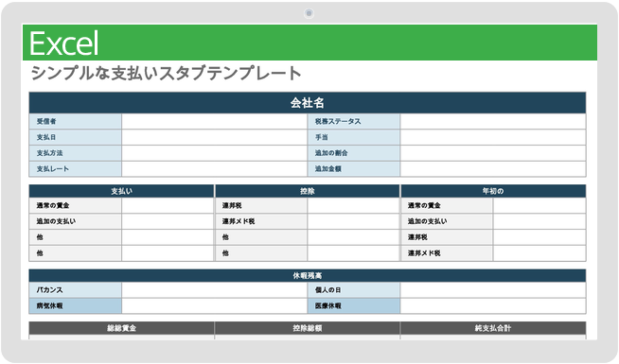Select the 支払レート label cell

tap(76, 169)
